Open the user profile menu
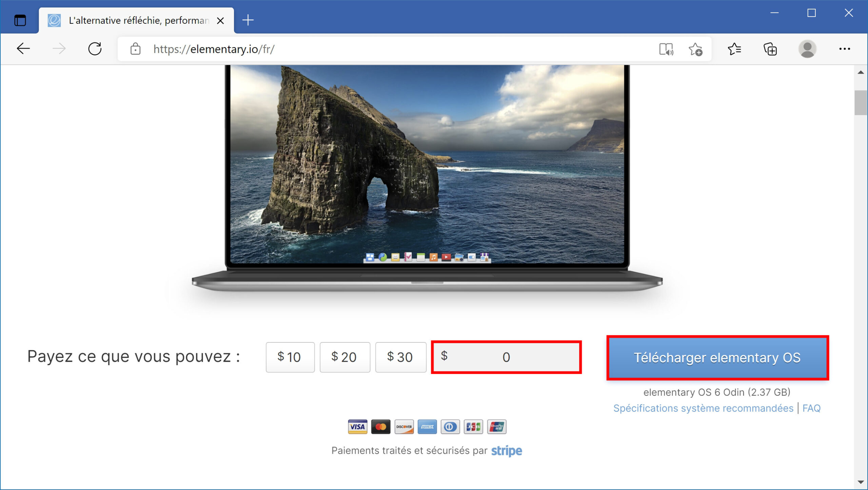 point(807,49)
